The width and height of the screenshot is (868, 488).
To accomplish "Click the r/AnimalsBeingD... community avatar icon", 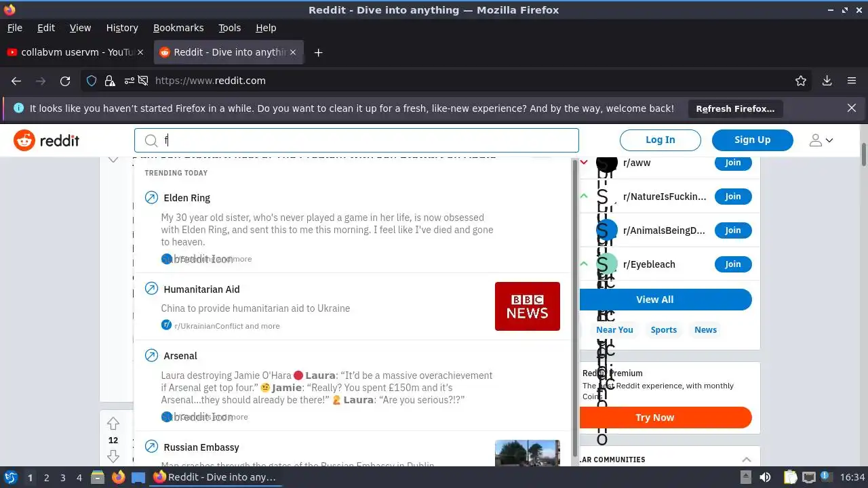I will click(607, 230).
